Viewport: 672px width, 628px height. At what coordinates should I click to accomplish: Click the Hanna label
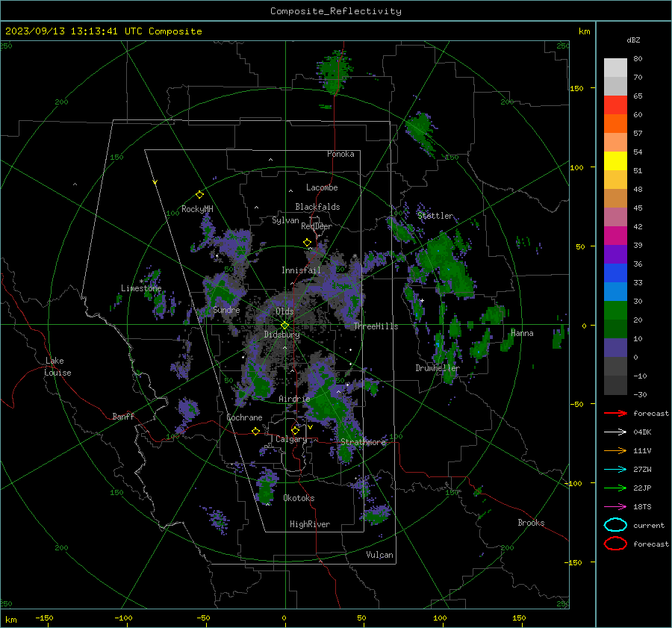pos(522,333)
